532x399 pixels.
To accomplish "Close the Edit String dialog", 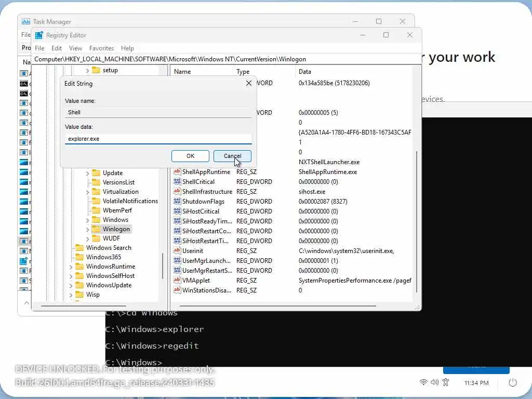I will (x=249, y=84).
